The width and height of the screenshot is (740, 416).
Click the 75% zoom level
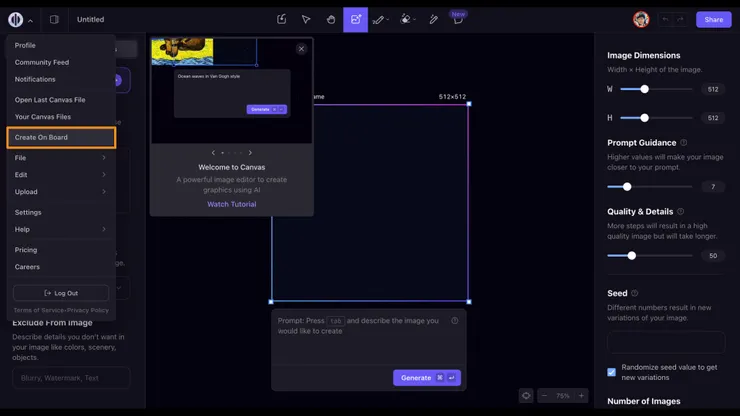(x=563, y=396)
